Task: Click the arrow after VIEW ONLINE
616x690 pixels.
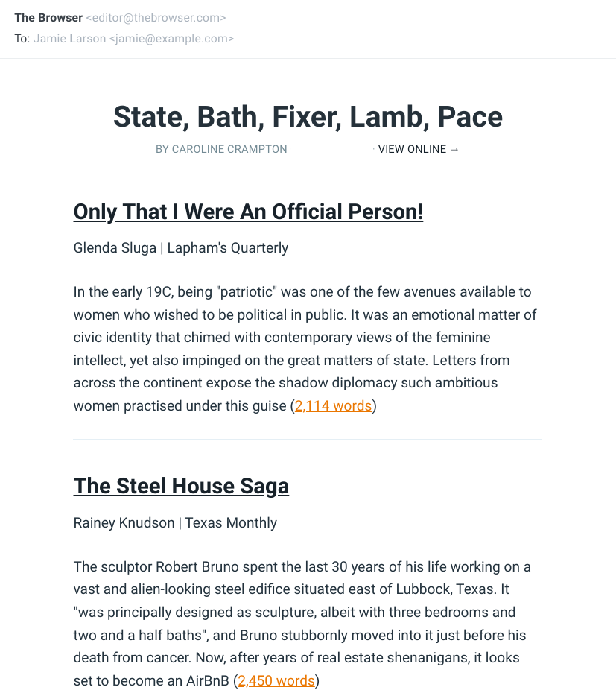Action: coord(454,149)
